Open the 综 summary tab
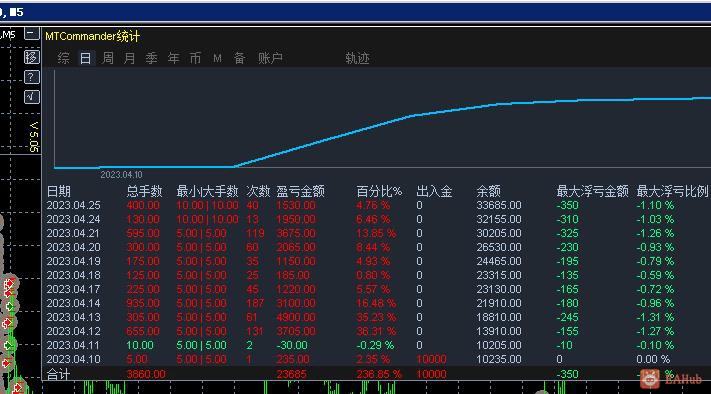Screen dimensions: 711x394 point(63,58)
